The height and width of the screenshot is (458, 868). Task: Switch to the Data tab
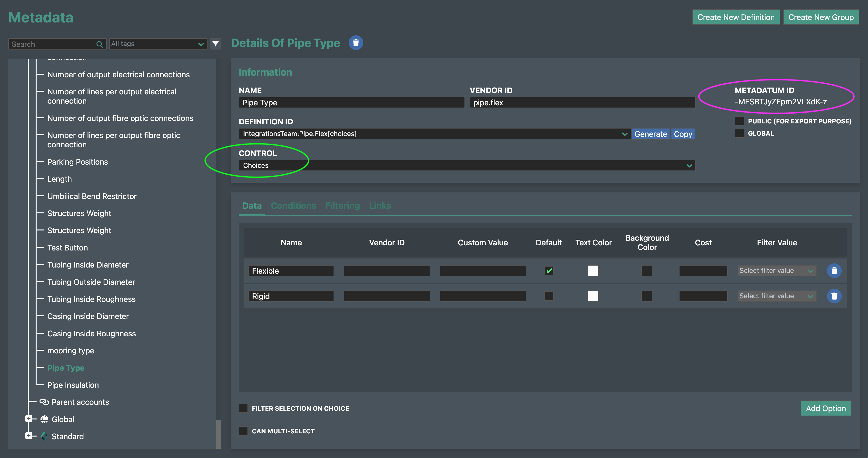point(252,206)
